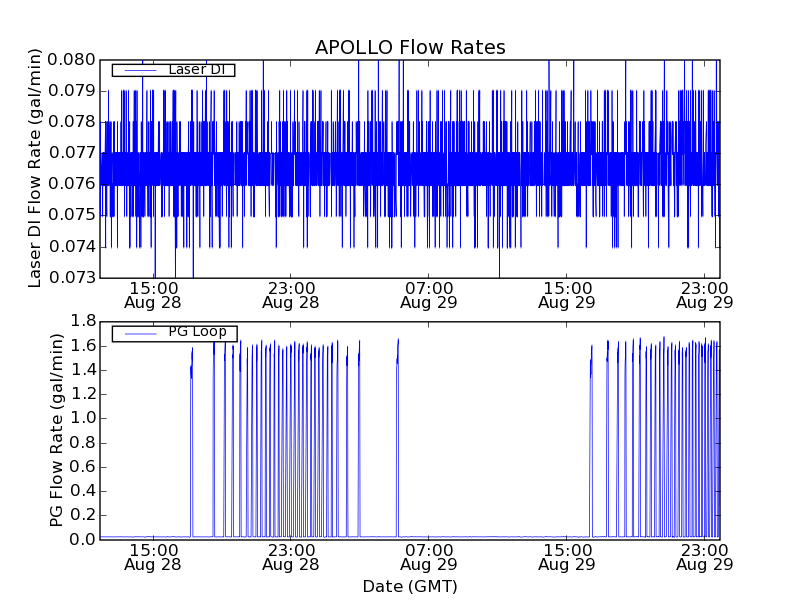Click the 0.2 tick on PG axis
The width and height of the screenshot is (800, 600).
(x=83, y=515)
